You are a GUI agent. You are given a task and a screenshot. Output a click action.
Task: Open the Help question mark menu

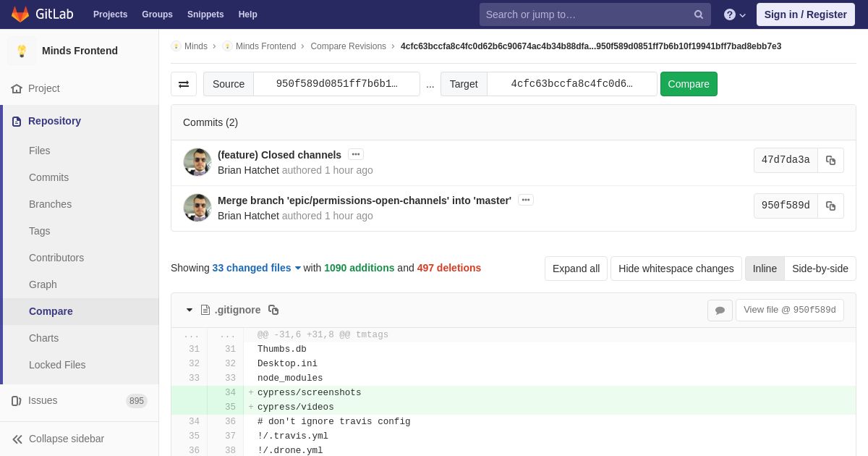click(x=734, y=14)
